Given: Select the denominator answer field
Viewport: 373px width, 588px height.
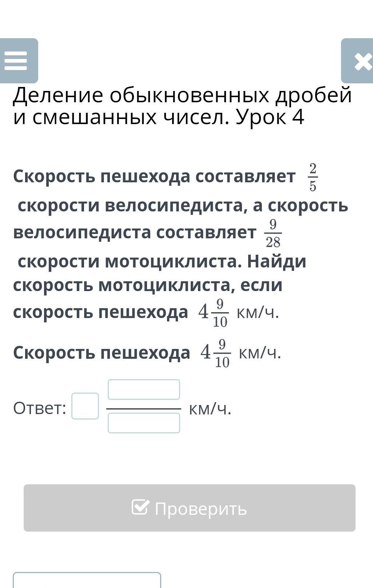Looking at the screenshot, I should pyautogui.click(x=144, y=423).
